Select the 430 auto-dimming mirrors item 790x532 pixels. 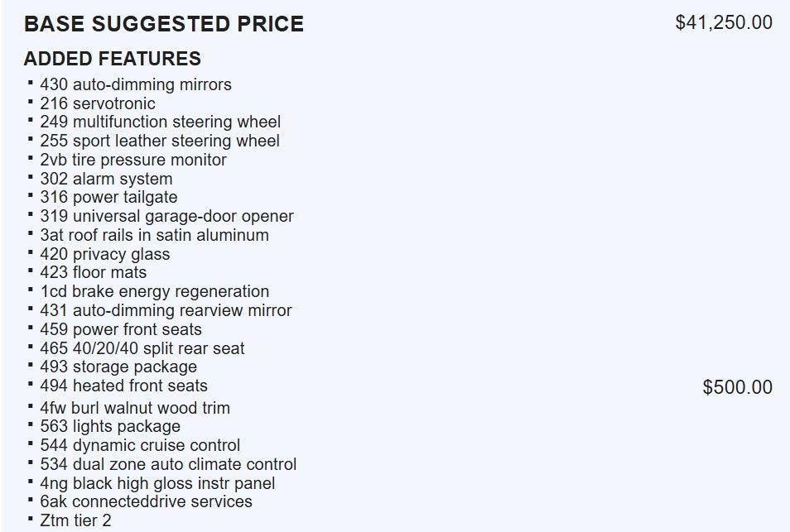pyautogui.click(x=136, y=84)
